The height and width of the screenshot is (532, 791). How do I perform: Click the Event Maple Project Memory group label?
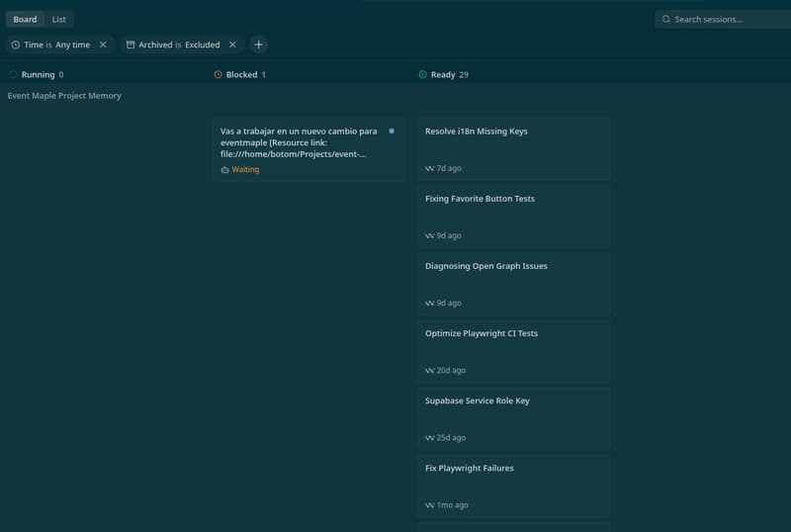coord(64,95)
